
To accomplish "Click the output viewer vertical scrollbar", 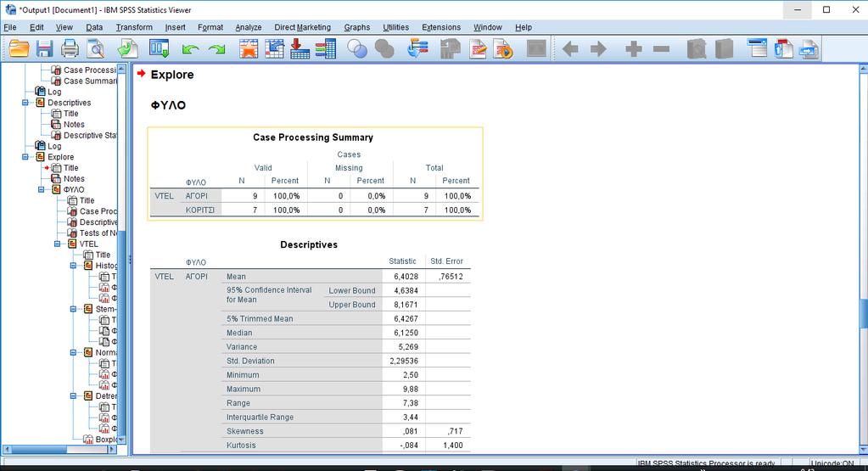I will tap(863, 261).
